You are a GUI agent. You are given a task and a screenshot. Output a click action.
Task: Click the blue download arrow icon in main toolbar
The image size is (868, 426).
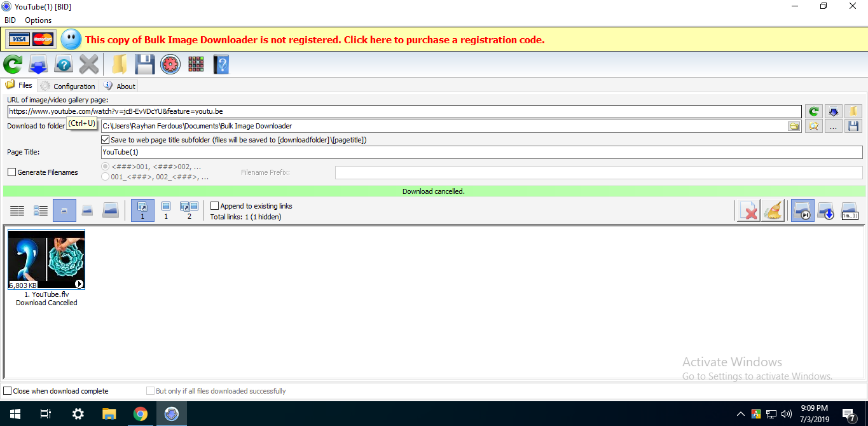pos(39,64)
